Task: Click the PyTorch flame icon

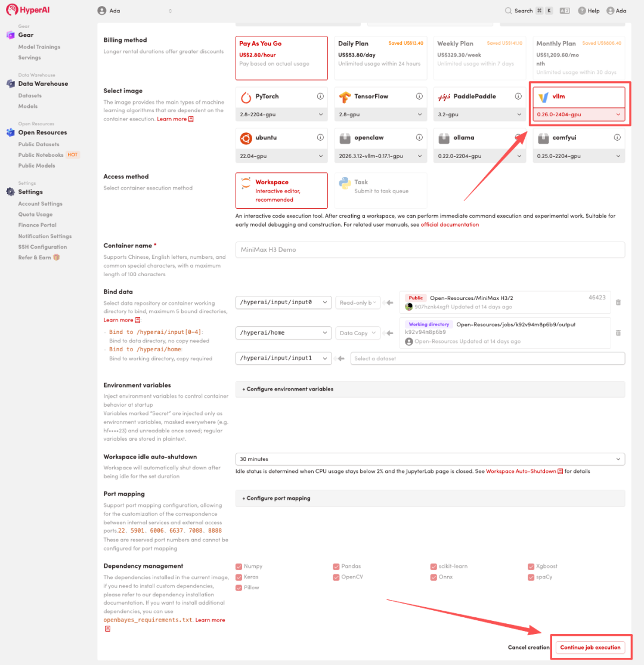Action: (246, 97)
